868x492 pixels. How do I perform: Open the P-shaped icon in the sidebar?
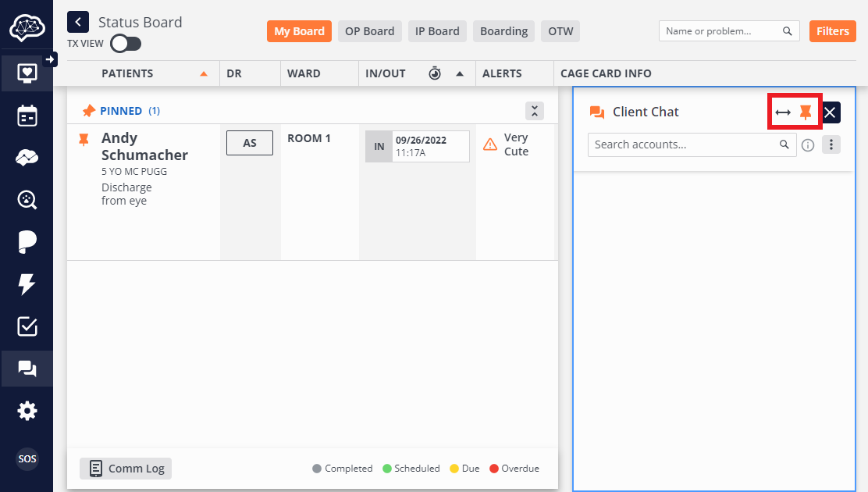pos(27,242)
